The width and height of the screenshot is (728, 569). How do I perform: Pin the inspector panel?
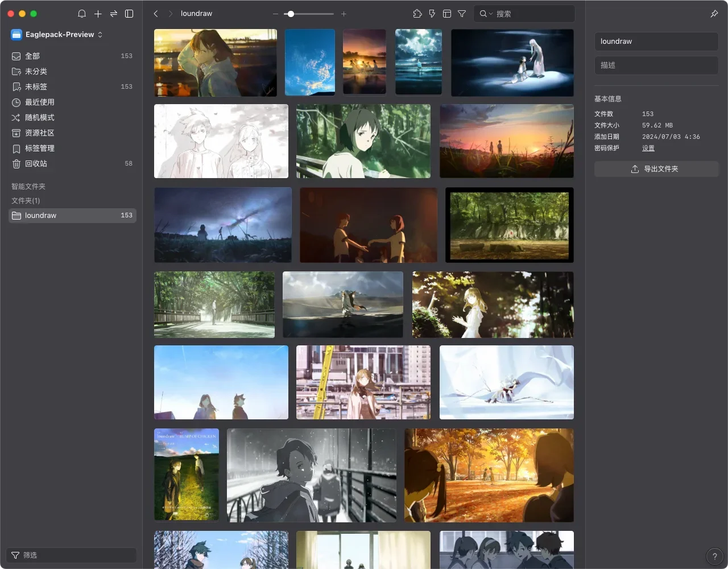pos(714,14)
